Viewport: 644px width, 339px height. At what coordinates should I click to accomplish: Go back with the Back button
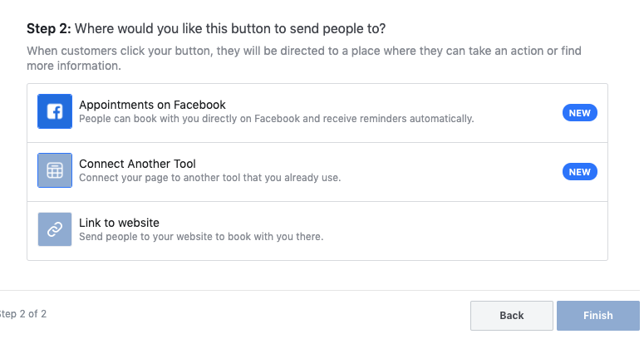512,316
